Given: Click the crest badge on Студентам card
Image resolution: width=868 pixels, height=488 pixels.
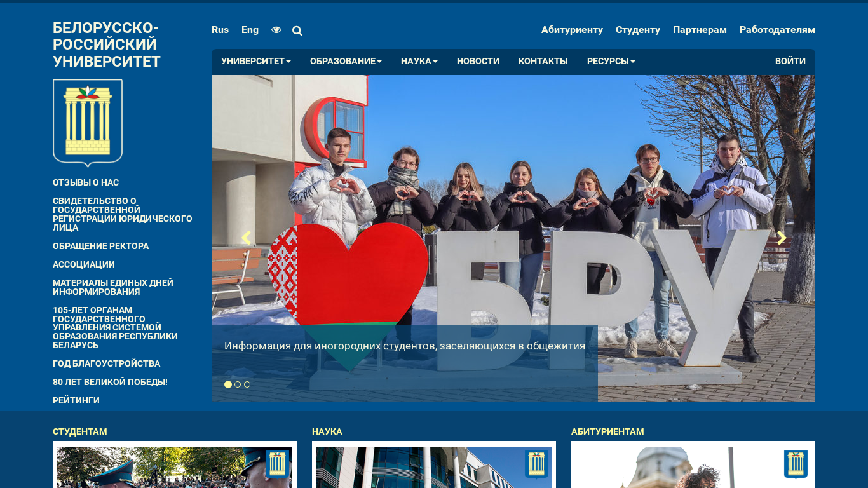Looking at the screenshot, I should pos(277,464).
